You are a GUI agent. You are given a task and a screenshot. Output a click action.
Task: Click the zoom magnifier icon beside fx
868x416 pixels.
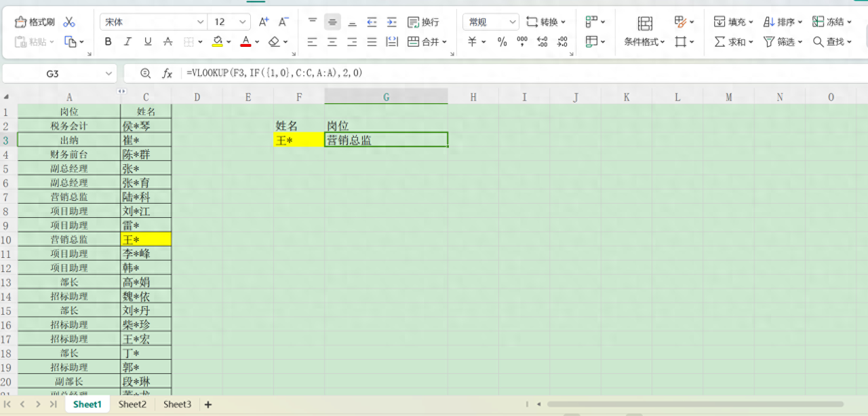coord(145,73)
